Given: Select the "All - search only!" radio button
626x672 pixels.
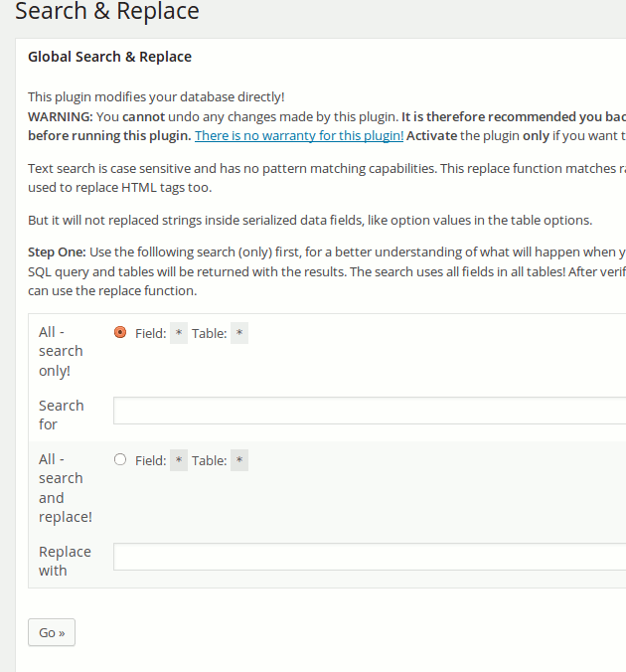Looking at the screenshot, I should [120, 333].
